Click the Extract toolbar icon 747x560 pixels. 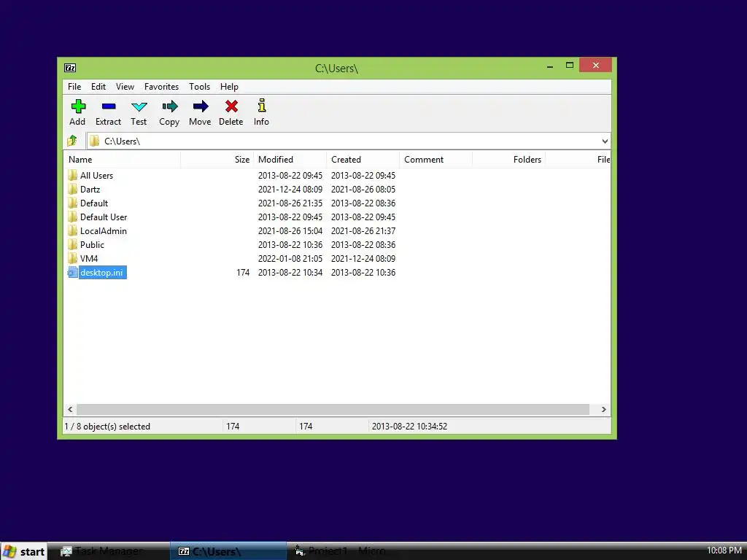[x=109, y=106]
